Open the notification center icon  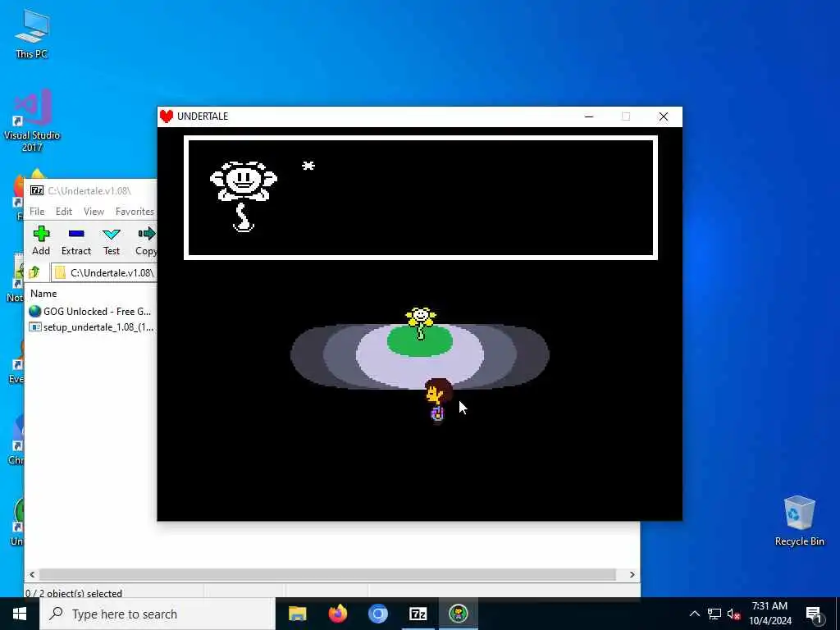pos(814,614)
